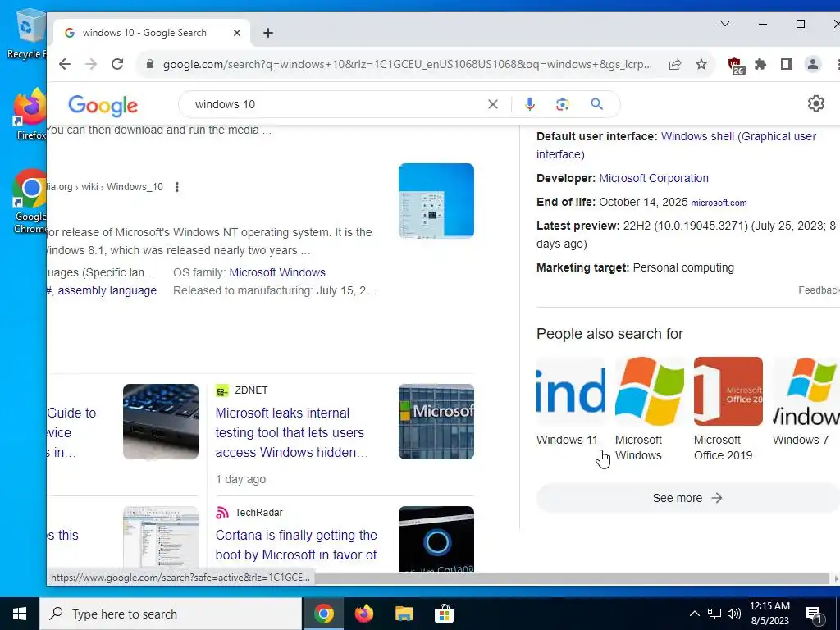Go to Google home via the logo
The height and width of the screenshot is (630, 840).
point(103,105)
